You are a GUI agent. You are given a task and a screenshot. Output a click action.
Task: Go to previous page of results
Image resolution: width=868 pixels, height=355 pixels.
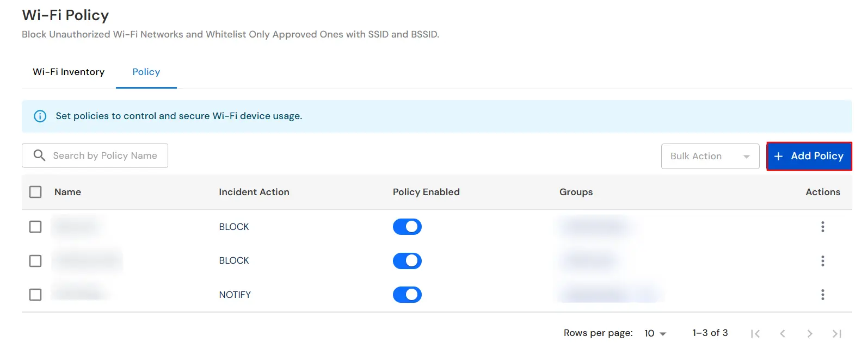click(782, 334)
